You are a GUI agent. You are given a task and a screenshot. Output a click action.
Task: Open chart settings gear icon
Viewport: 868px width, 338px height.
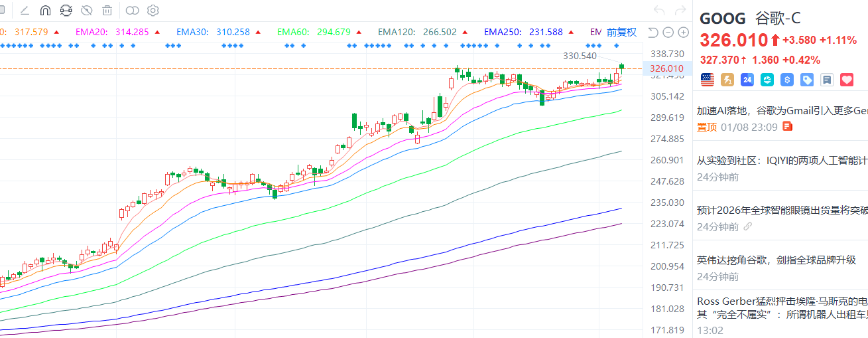coord(153,11)
